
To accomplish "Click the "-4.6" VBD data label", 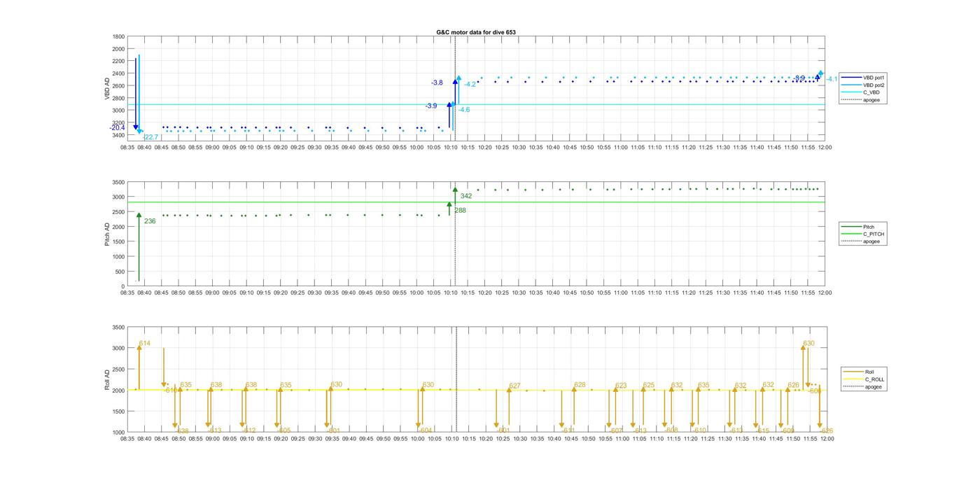I will [x=464, y=110].
